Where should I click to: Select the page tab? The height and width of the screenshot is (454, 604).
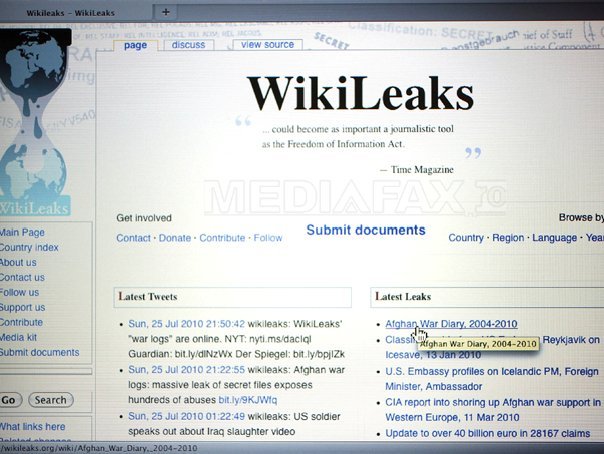[135, 45]
